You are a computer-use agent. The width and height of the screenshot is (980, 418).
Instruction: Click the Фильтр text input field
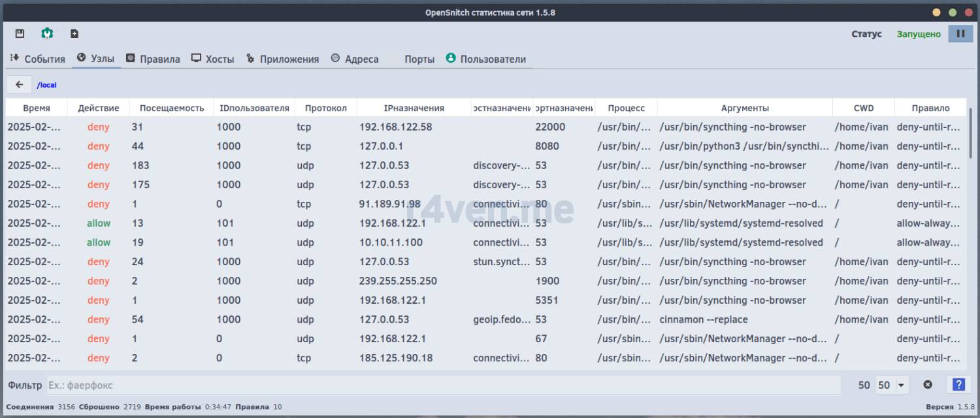point(443,385)
